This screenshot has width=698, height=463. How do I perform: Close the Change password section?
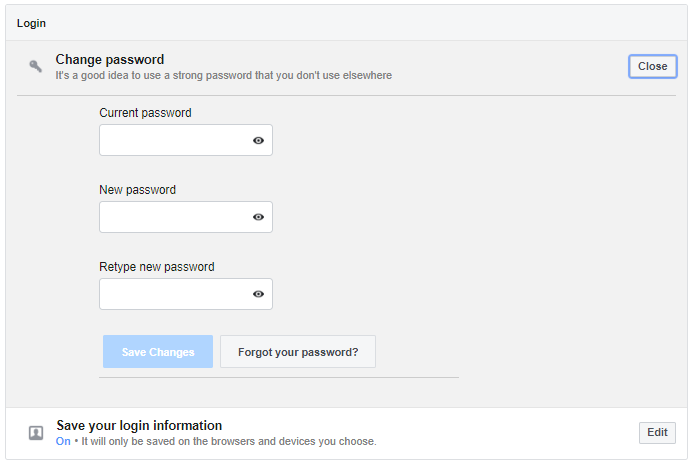pyautogui.click(x=653, y=66)
